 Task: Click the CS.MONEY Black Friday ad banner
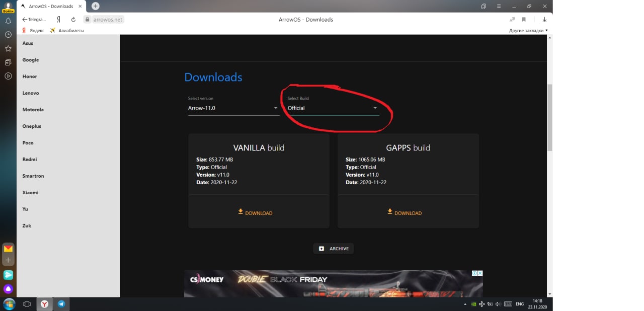[x=334, y=284]
